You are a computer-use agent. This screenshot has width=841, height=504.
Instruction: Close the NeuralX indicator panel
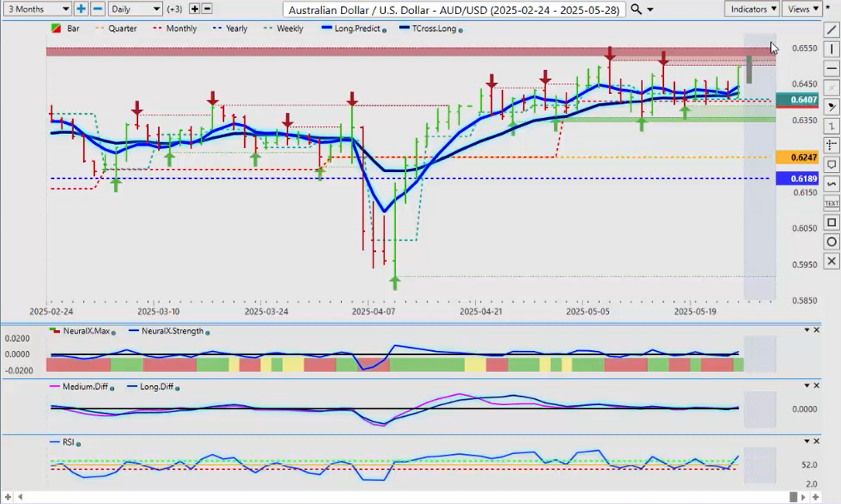816,330
